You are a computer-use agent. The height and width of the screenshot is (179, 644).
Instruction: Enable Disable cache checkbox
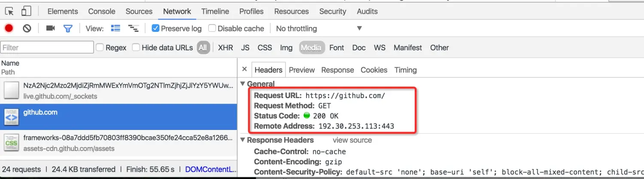pyautogui.click(x=212, y=28)
